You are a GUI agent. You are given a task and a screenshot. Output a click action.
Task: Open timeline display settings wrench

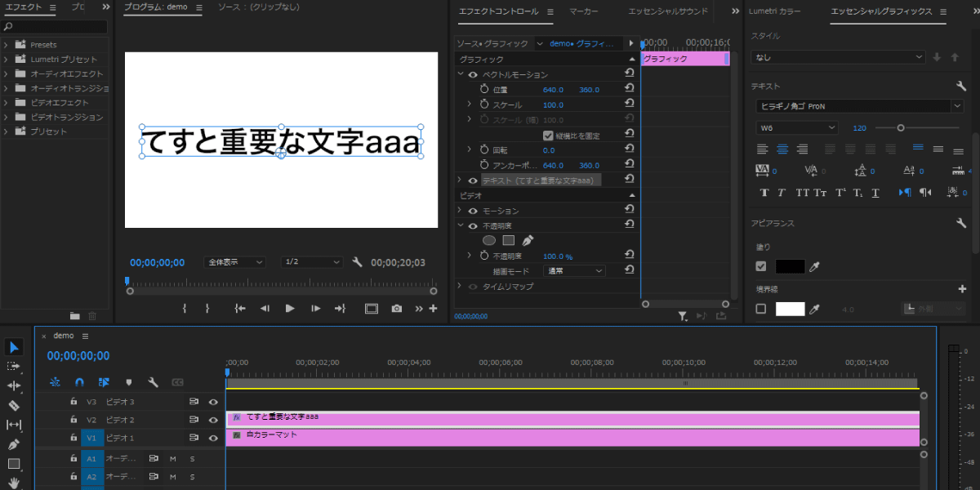tap(153, 381)
